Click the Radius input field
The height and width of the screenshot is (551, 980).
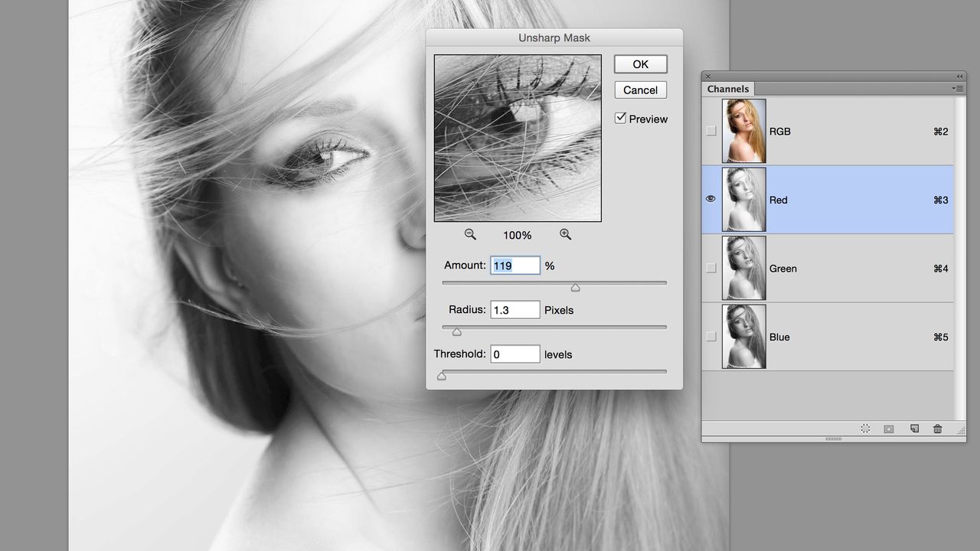pyautogui.click(x=515, y=310)
